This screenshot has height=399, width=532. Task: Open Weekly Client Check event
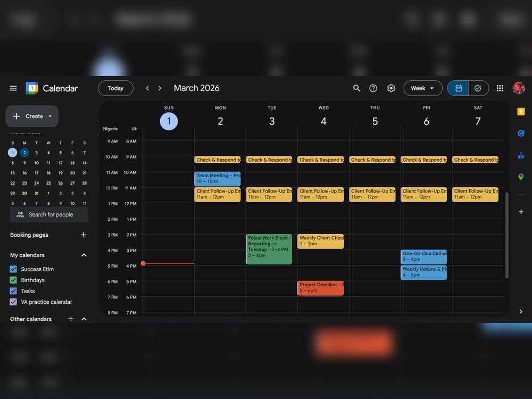click(x=321, y=241)
